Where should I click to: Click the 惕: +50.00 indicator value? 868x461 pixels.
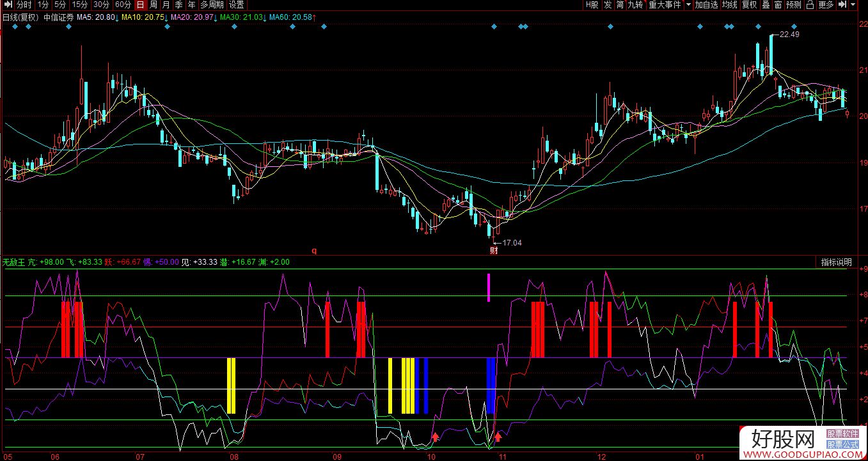(x=162, y=262)
